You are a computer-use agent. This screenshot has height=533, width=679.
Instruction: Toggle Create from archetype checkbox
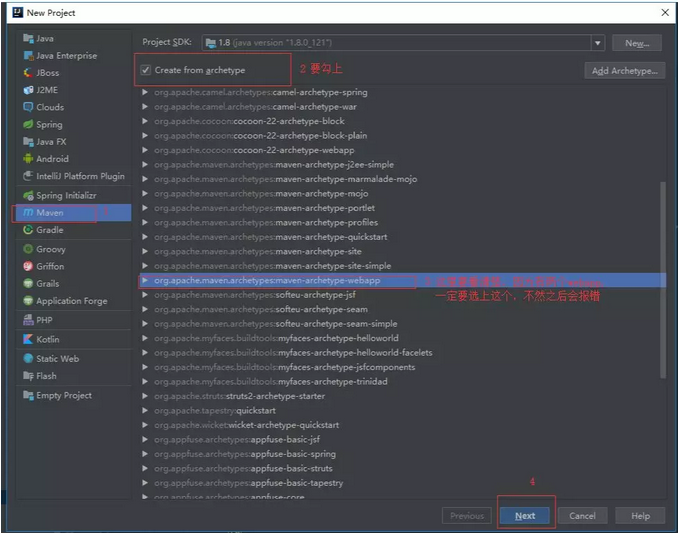pos(146,70)
